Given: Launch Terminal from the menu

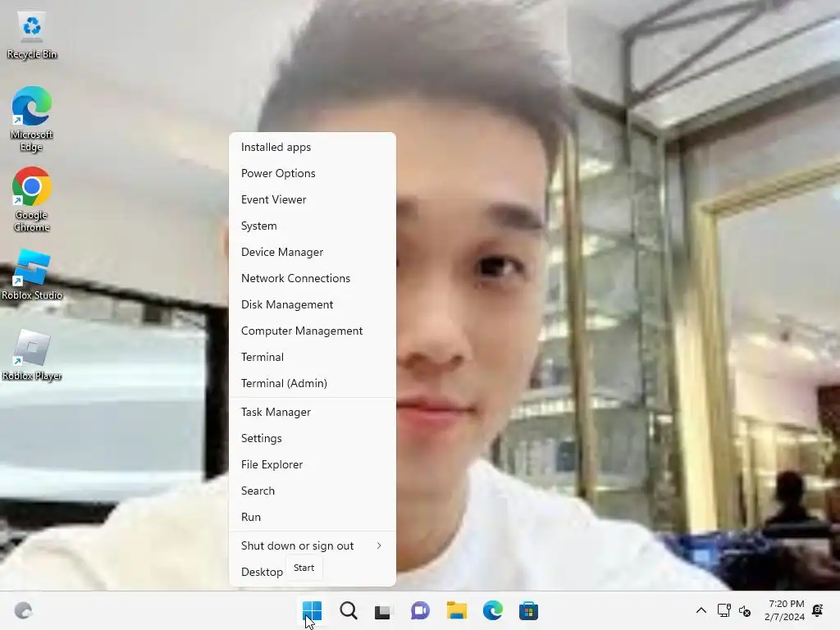Looking at the screenshot, I should [313, 358].
